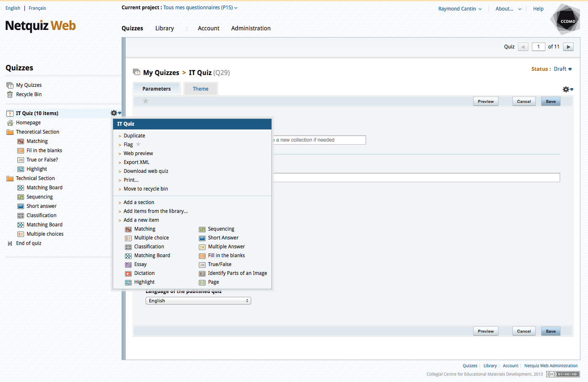Select True or False? item in tree
This screenshot has height=382, width=588.
42,160
